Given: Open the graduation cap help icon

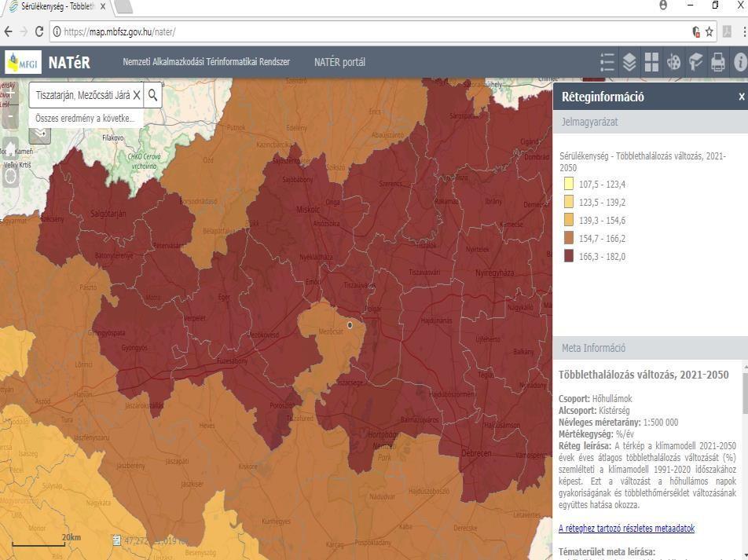Looking at the screenshot, I should pos(695,63).
